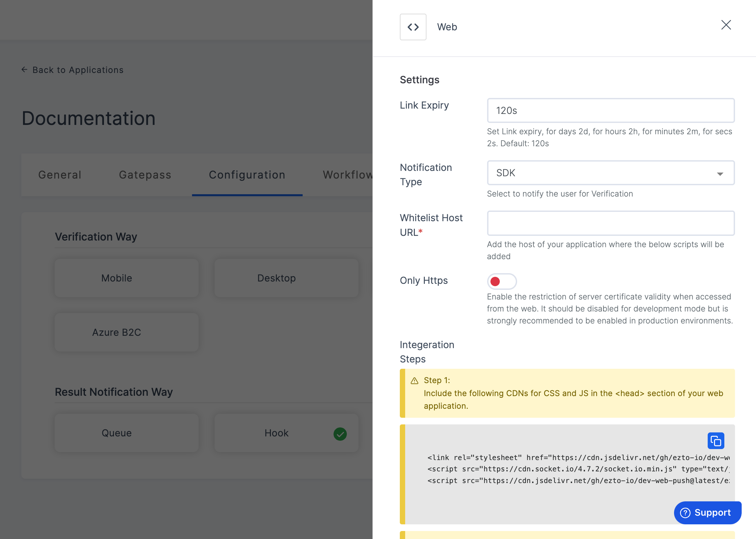Open the Notification Type dropdown
This screenshot has width=756, height=539.
pos(610,173)
